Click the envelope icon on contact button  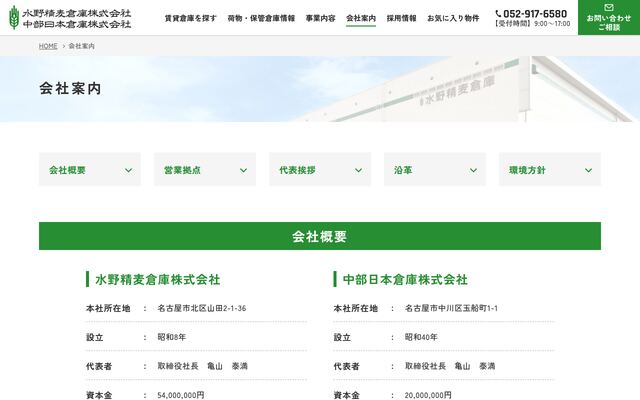click(609, 7)
